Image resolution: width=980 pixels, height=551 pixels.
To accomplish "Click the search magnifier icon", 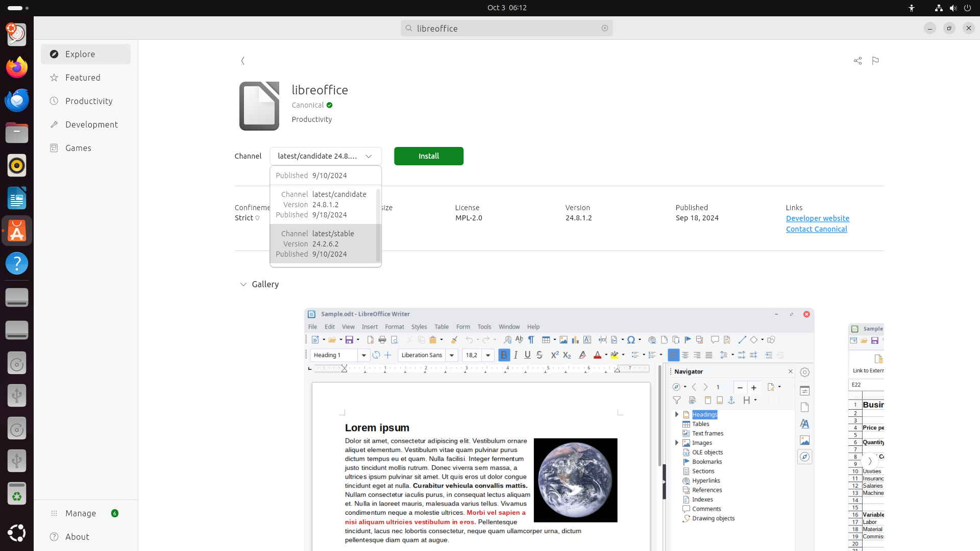I will coord(409,28).
